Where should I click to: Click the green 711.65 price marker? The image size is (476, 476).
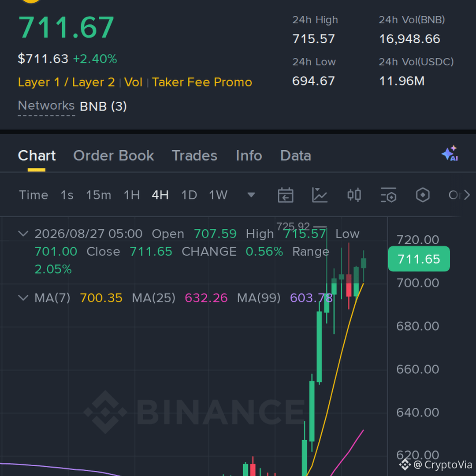(419, 259)
